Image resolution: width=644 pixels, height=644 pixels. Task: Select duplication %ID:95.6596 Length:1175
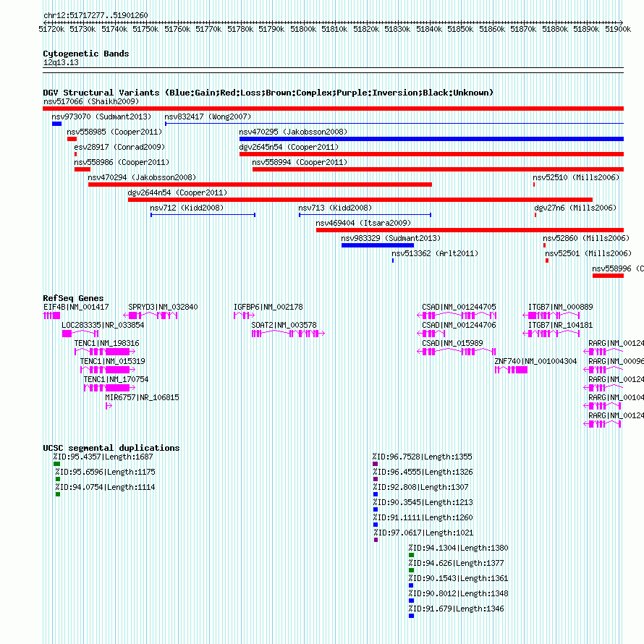58,479
